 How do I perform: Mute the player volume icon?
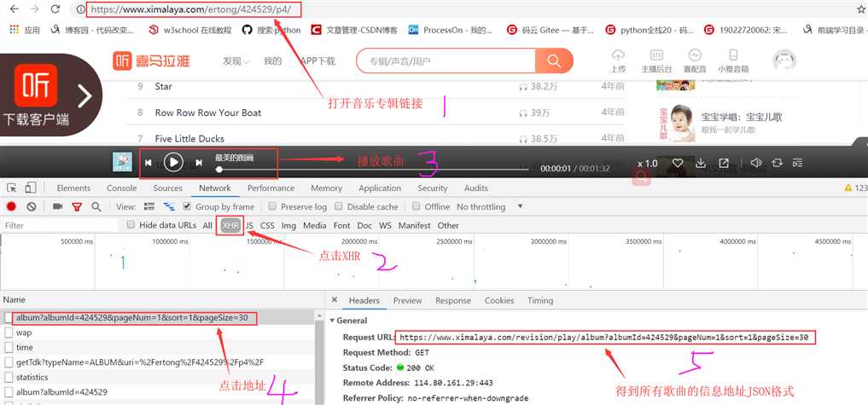pyautogui.click(x=756, y=163)
